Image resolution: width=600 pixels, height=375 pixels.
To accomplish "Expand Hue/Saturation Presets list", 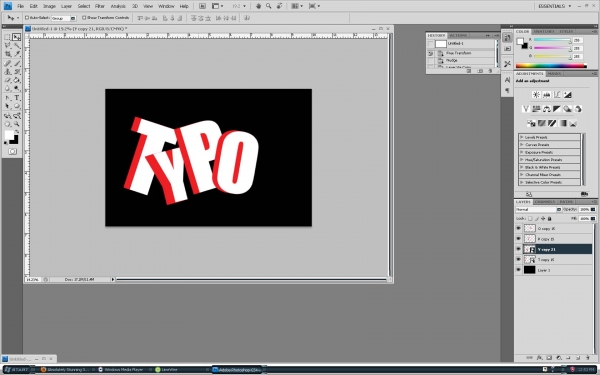I will [522, 160].
